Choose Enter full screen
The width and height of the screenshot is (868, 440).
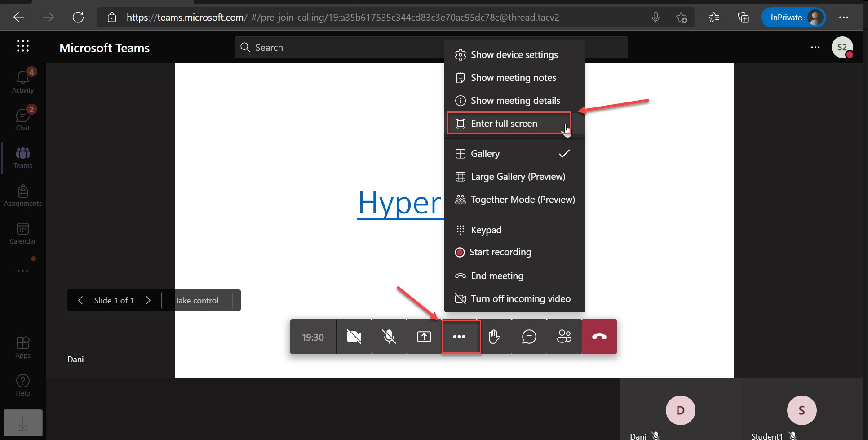click(x=514, y=124)
